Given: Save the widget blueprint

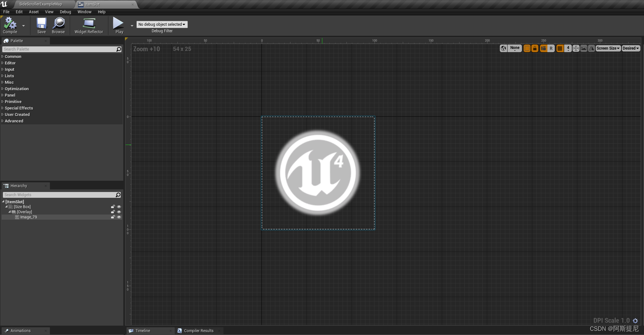Looking at the screenshot, I should coord(42,25).
